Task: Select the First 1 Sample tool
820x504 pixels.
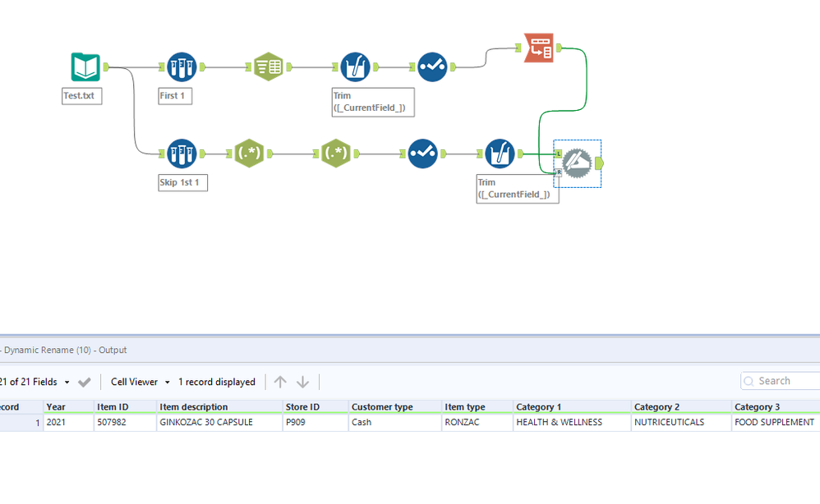Action: coord(182,66)
